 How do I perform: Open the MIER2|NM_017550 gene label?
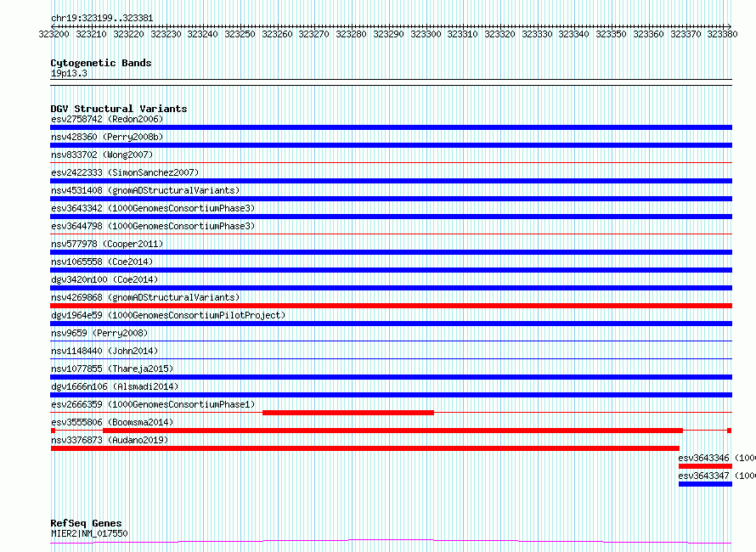(89, 533)
